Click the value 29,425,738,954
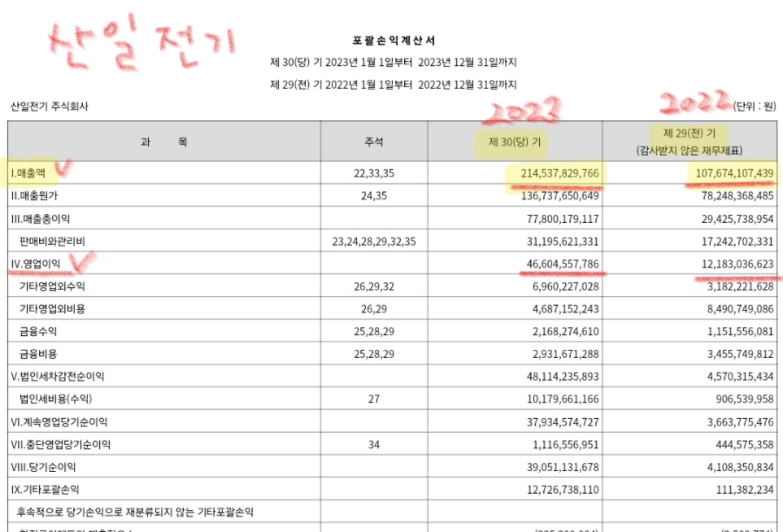The image size is (783, 532). 738,219
